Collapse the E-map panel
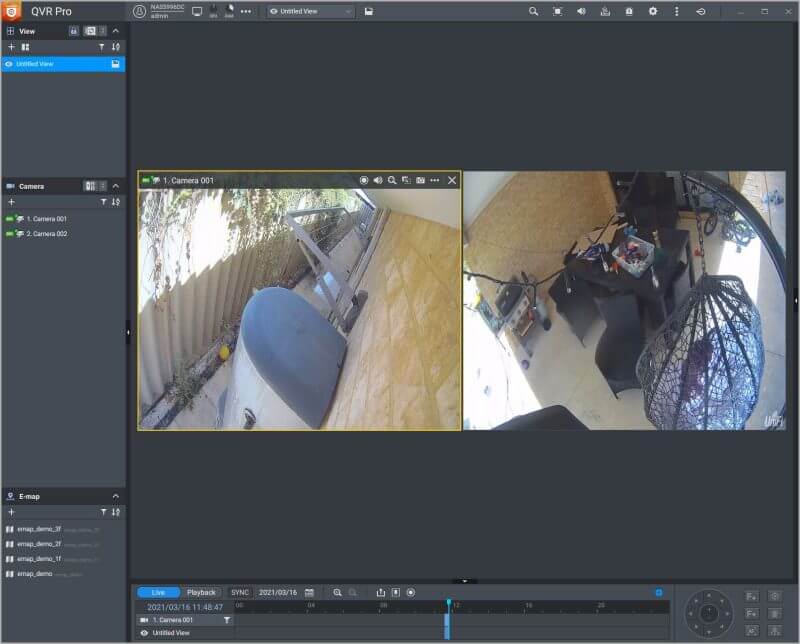800x644 pixels. click(115, 496)
